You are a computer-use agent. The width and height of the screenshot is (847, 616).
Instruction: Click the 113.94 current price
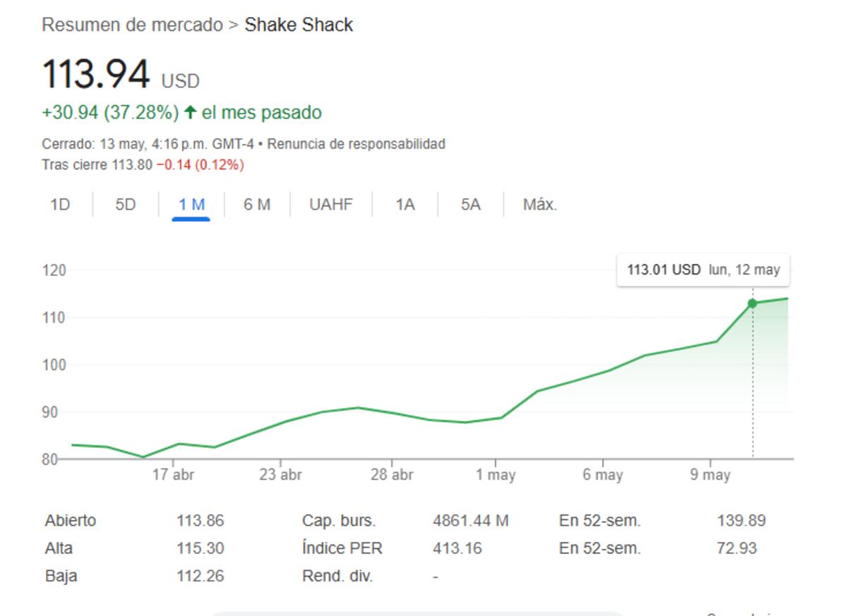point(96,74)
